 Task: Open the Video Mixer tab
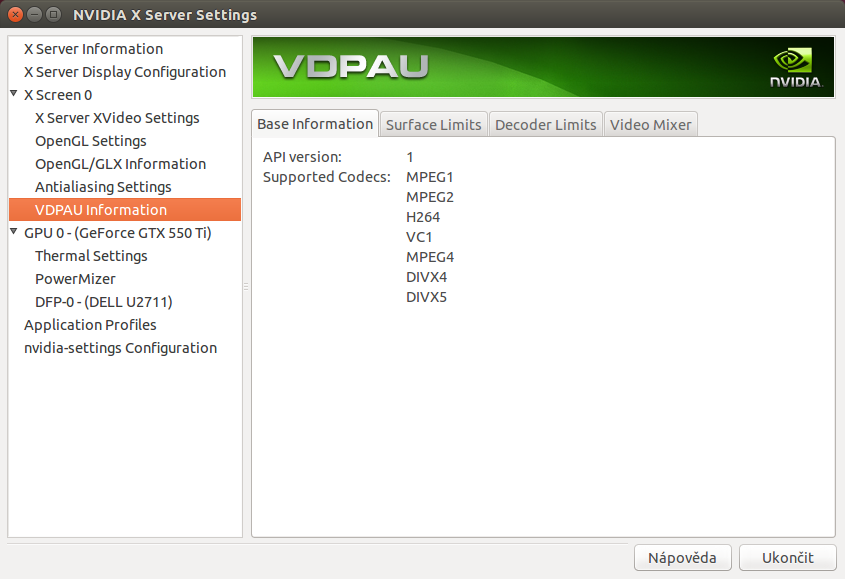coord(650,125)
